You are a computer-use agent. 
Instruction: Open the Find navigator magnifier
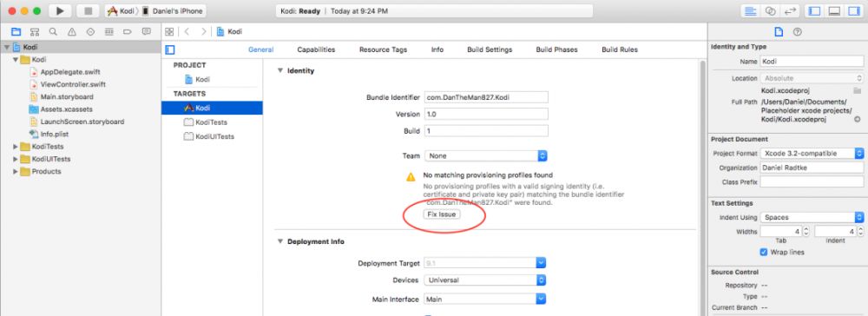point(53,31)
